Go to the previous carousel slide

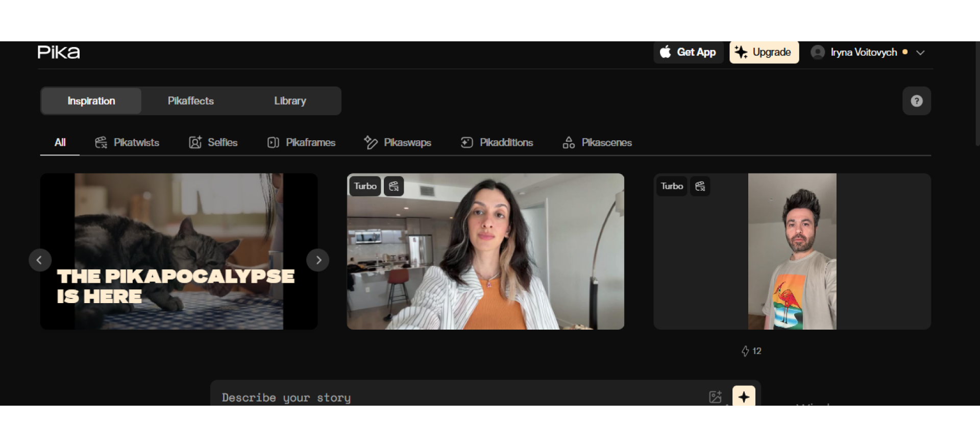[40, 260]
